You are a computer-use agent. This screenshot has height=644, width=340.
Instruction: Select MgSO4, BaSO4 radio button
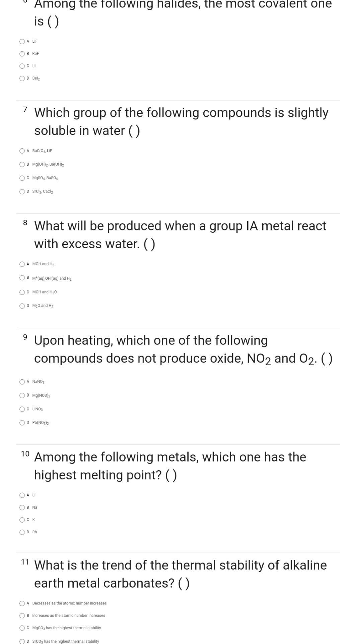[x=22, y=178]
